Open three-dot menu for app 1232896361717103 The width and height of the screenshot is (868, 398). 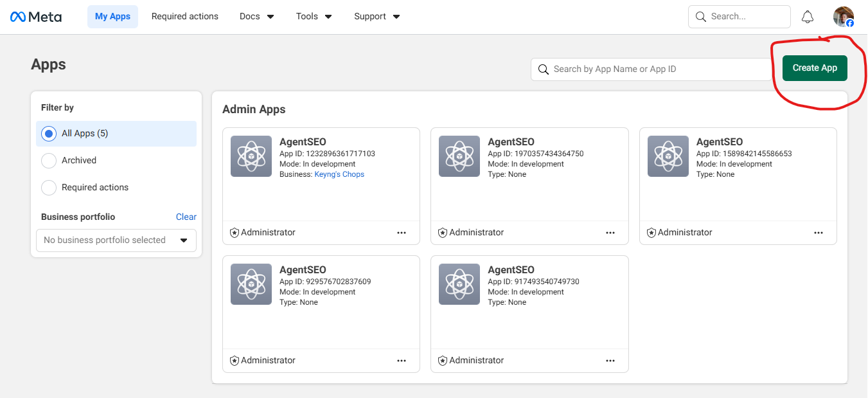pos(402,233)
